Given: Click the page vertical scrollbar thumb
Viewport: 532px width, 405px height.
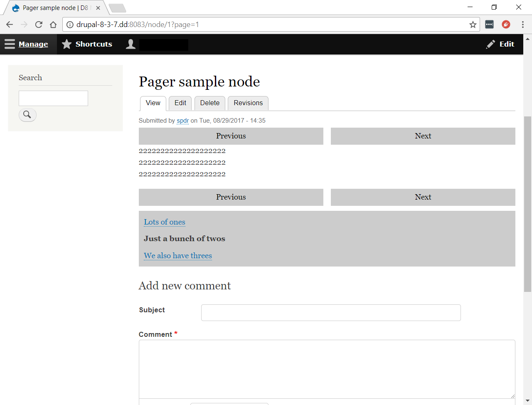Looking at the screenshot, I should pos(527,204).
